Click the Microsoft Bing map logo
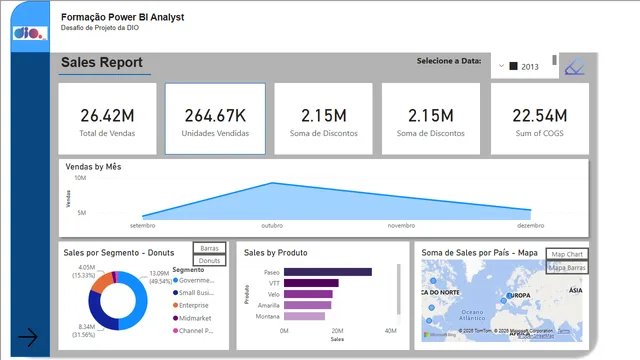The width and height of the screenshot is (640, 360). (x=440, y=335)
